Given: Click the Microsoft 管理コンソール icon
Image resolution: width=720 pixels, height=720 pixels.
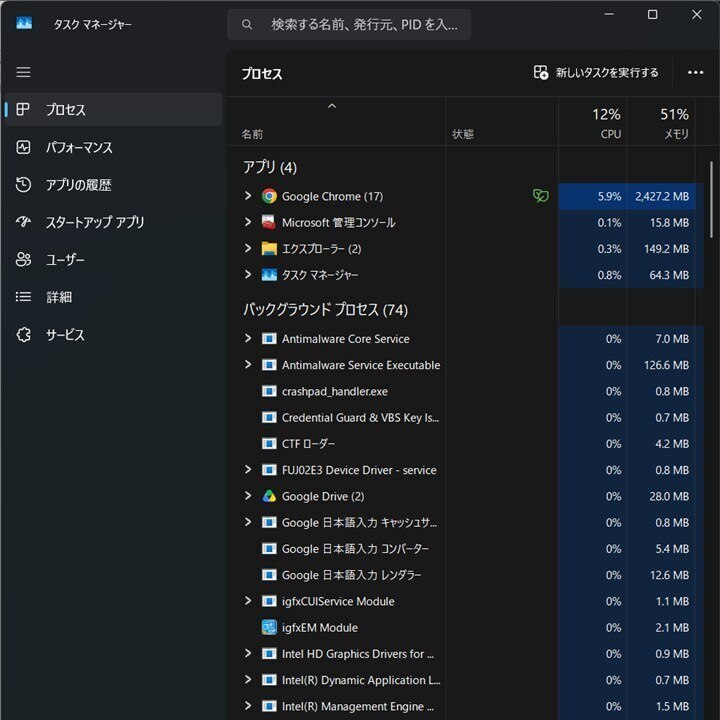Looking at the screenshot, I should tap(269, 222).
